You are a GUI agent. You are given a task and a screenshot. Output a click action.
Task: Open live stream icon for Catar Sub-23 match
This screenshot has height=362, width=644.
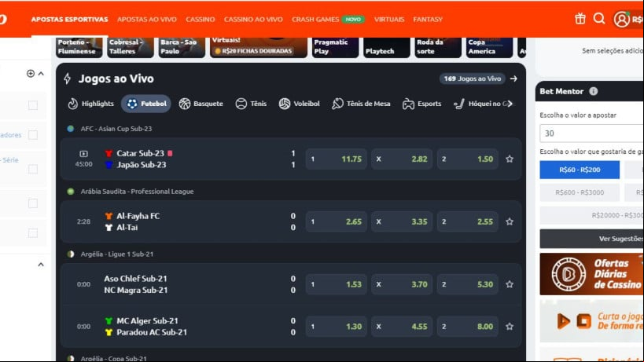click(x=84, y=154)
